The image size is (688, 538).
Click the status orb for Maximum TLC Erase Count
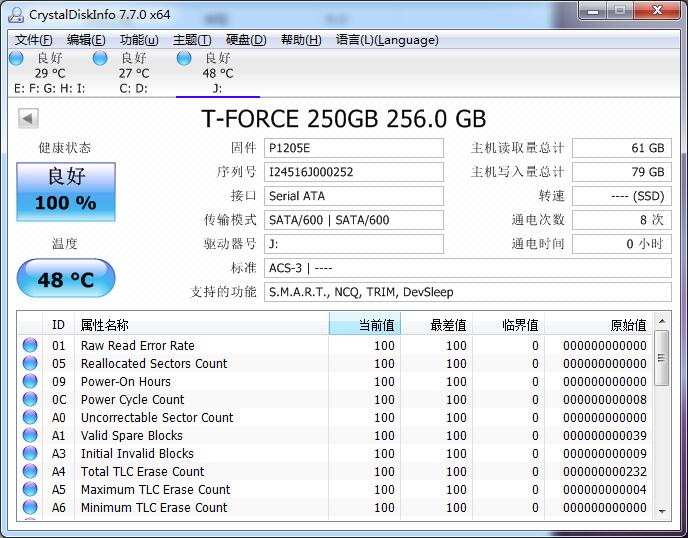pos(30,489)
